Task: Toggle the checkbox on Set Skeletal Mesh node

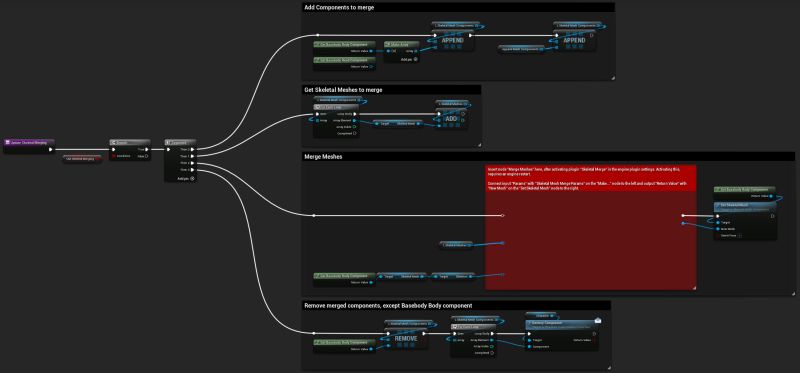Action: (739, 236)
